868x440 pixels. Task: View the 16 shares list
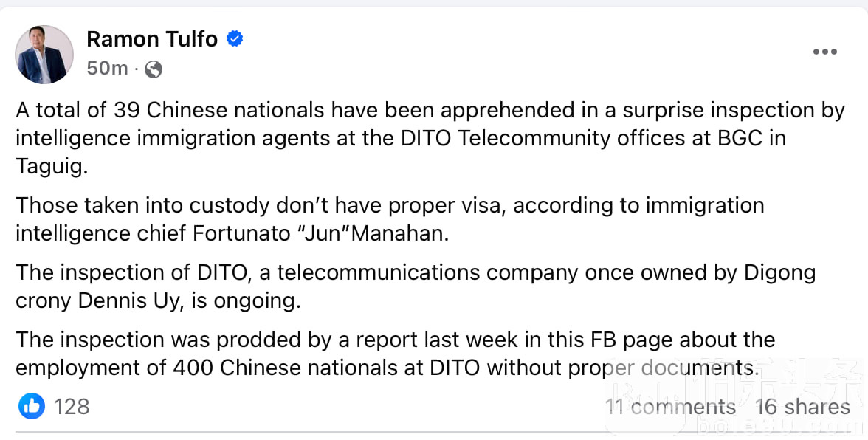(x=802, y=407)
